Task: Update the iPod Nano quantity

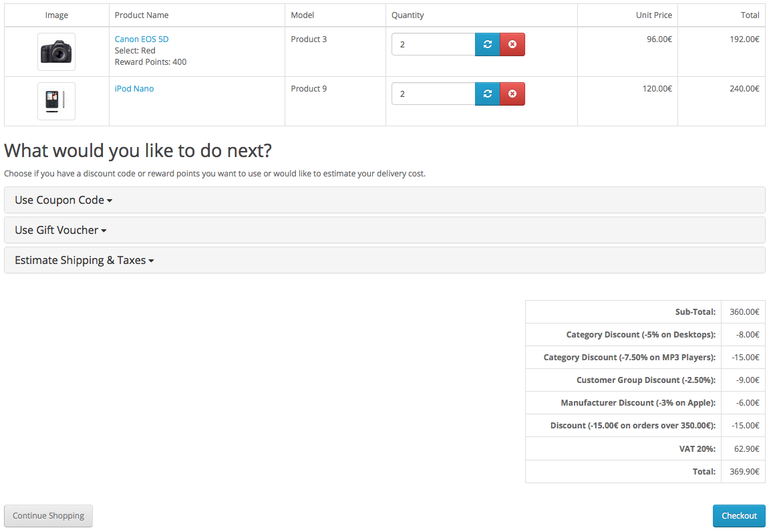Action: point(488,94)
